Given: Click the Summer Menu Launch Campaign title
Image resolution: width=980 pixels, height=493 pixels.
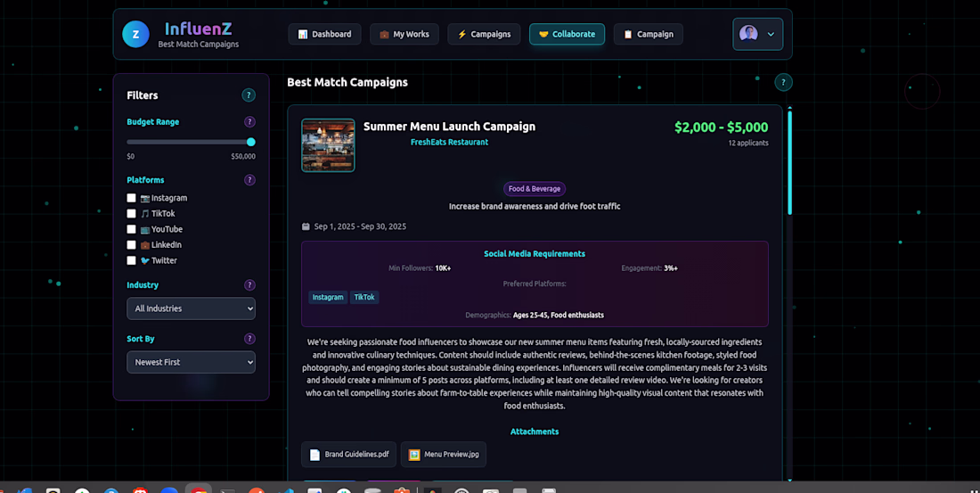Looking at the screenshot, I should click(x=449, y=127).
